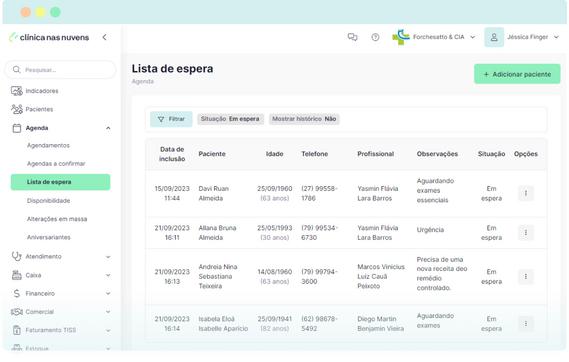This screenshot has height=362, width=569.
Task: Click the Paciente column header
Action: tap(212, 154)
